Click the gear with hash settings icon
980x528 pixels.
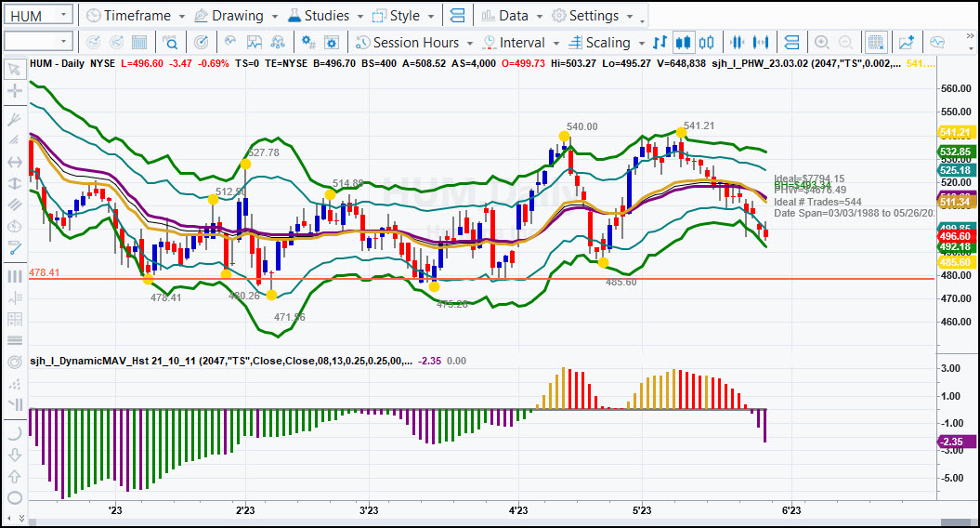coord(307,43)
